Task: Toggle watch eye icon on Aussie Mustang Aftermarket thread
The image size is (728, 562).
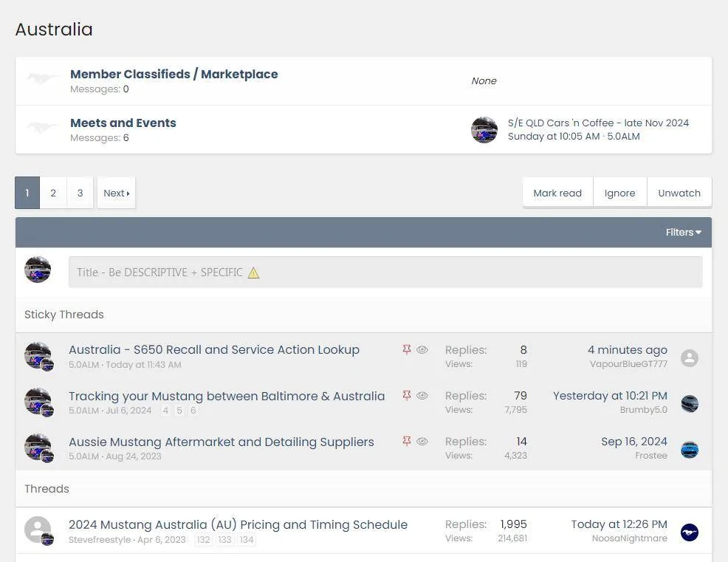Action: click(422, 441)
